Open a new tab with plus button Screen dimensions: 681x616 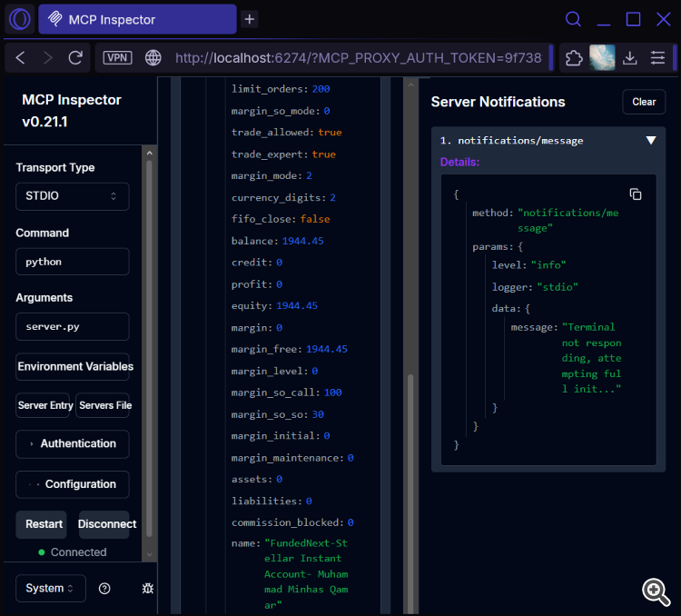(250, 19)
